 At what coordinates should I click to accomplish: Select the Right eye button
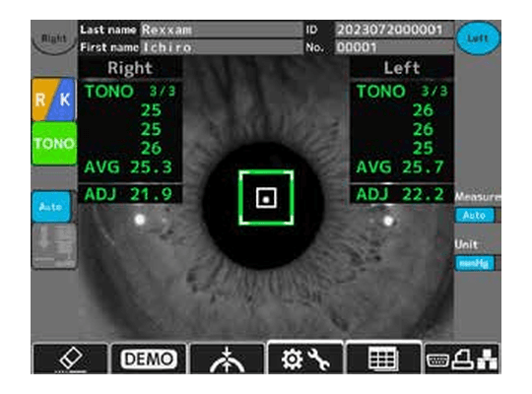[53, 38]
